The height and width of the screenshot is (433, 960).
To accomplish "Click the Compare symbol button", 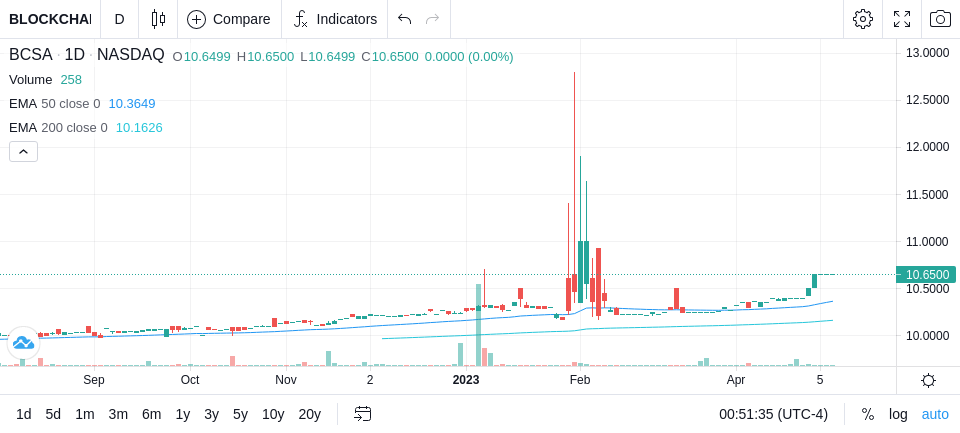I will click(x=229, y=19).
